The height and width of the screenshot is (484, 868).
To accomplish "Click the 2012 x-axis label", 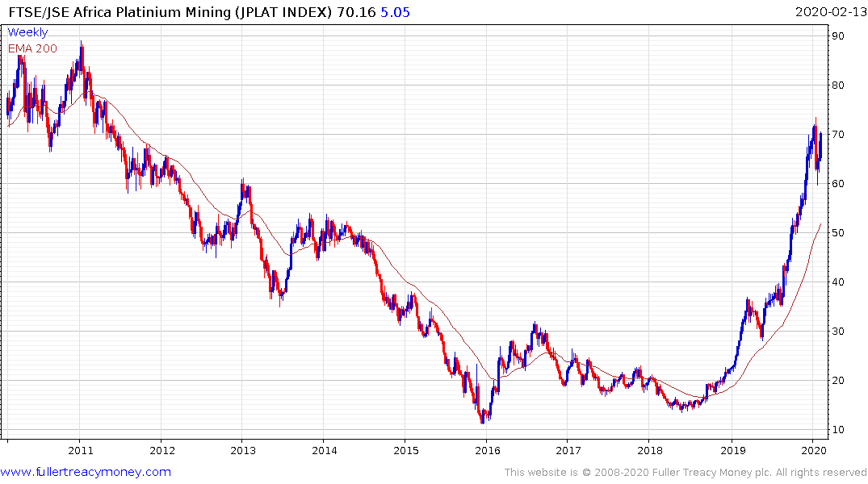I will pyautogui.click(x=162, y=450).
